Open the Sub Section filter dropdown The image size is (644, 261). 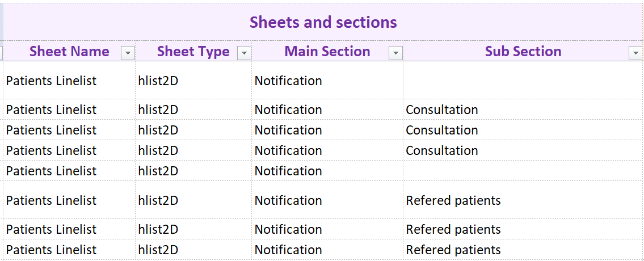point(635,53)
